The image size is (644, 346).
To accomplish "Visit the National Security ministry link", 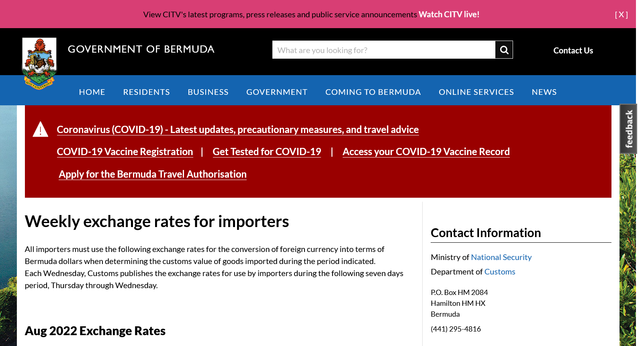I will pos(501,257).
